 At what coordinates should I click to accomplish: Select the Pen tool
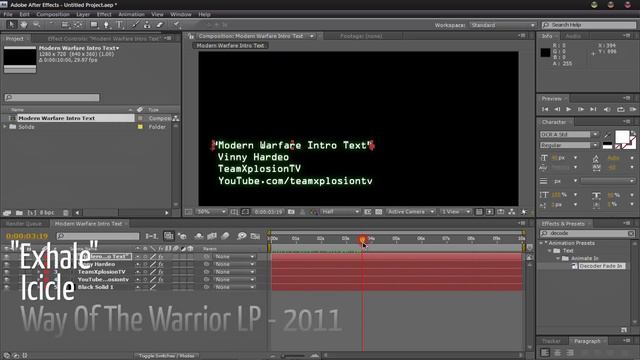[107, 25]
